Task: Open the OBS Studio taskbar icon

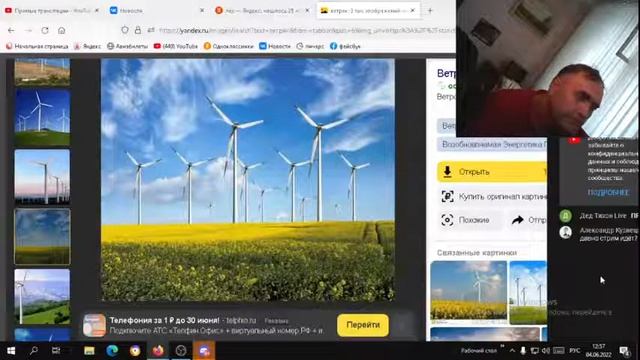Action: (181, 351)
